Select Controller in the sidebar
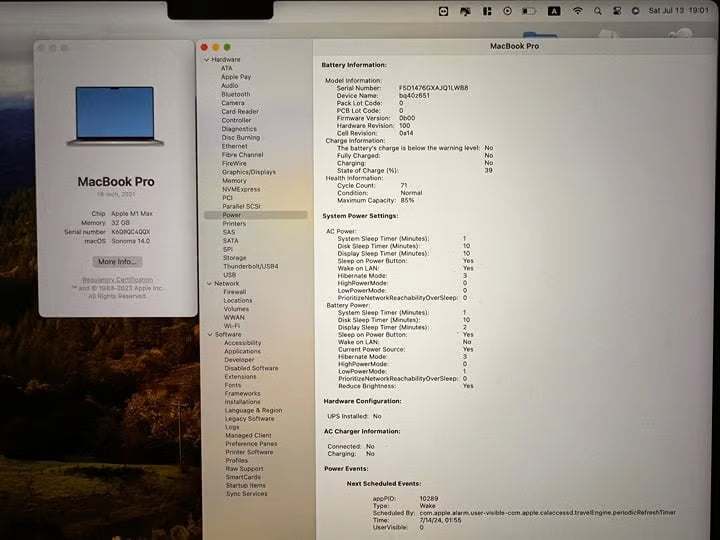Image resolution: width=720 pixels, height=540 pixels. coord(236,120)
